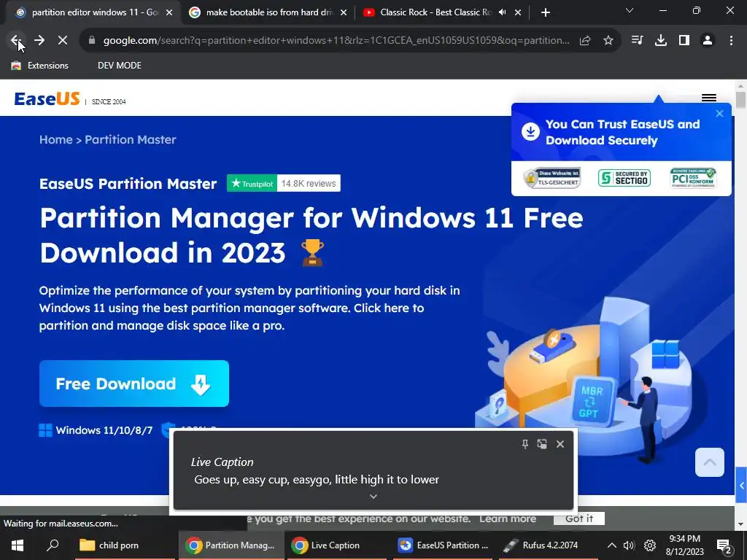Expand the Live Caption box chevron
The height and width of the screenshot is (560, 747).
[373, 496]
